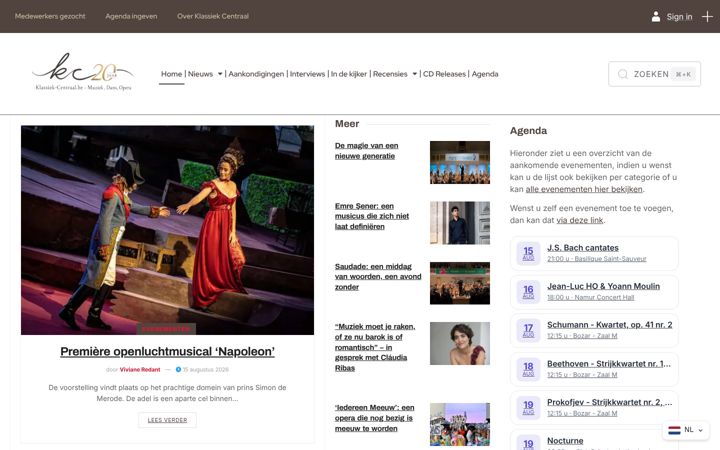
Task: Click the Dutch flag language icon
Action: 674,430
